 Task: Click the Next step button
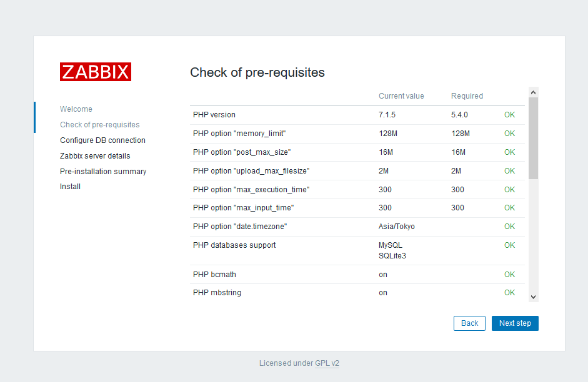[515, 323]
